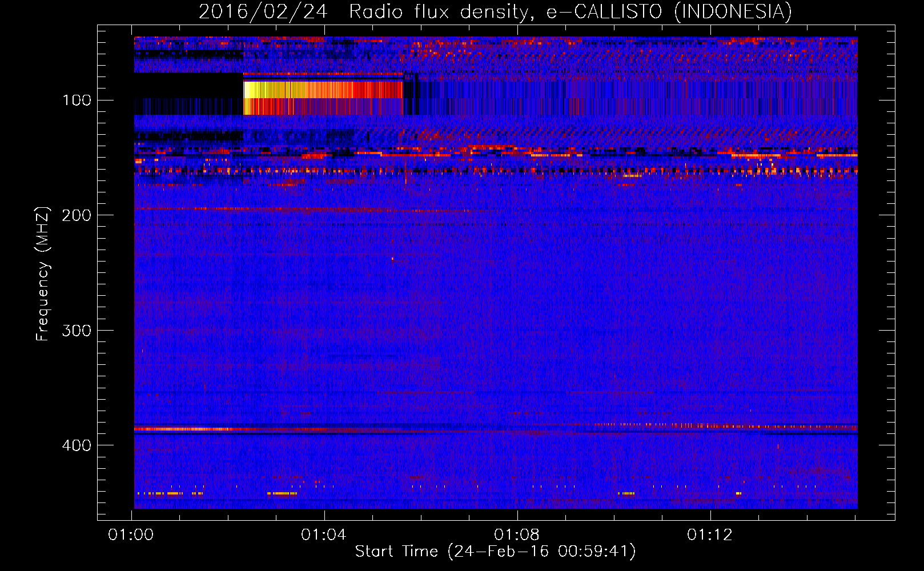Click the 200 frequency tick label
This screenshot has width=924, height=571.
tap(77, 215)
